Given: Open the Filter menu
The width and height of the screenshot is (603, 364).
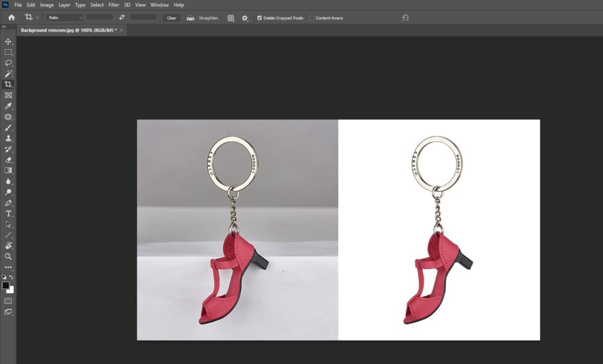Looking at the screenshot, I should pos(114,5).
